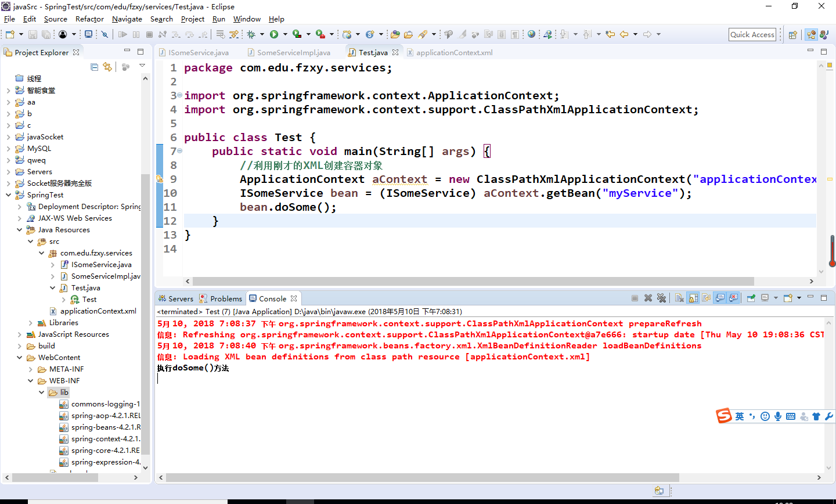This screenshot has height=504, width=836.
Task: Click the Sogou microphone voice input icon
Action: pyautogui.click(x=777, y=416)
